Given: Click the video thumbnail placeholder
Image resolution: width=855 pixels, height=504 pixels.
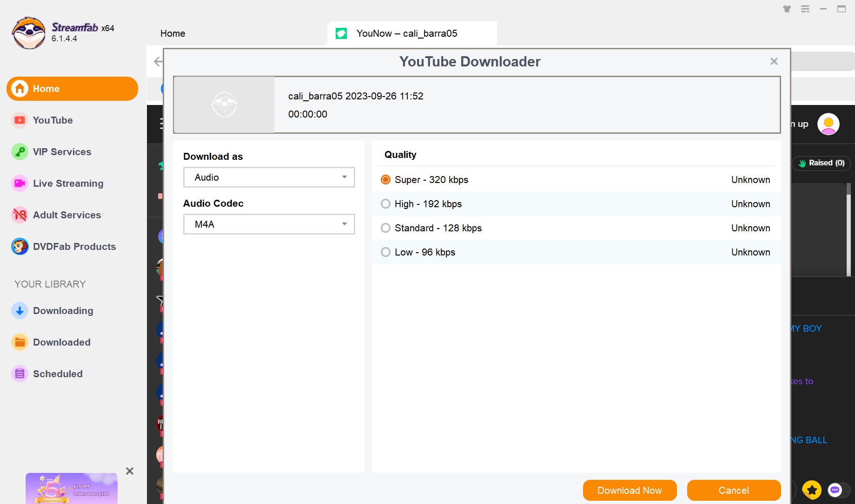Looking at the screenshot, I should 224,105.
